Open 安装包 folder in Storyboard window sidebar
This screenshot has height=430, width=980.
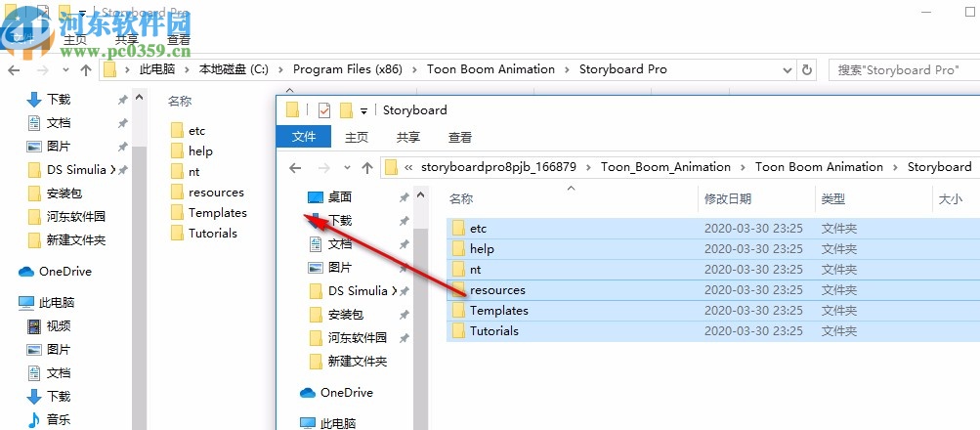(x=345, y=315)
